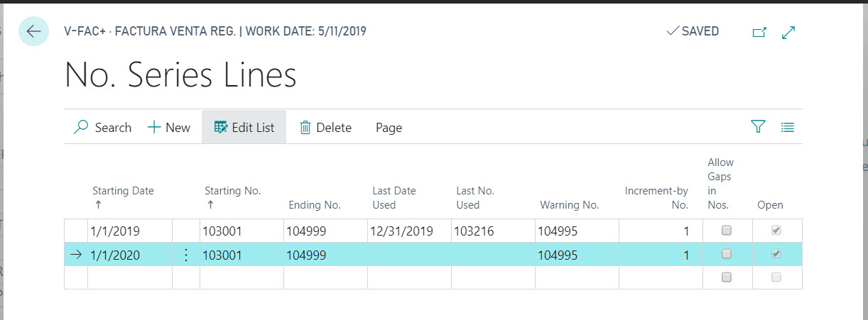868x320 pixels.
Task: Enable Allow Gaps for 1/1/2020 row
Action: coord(726,254)
